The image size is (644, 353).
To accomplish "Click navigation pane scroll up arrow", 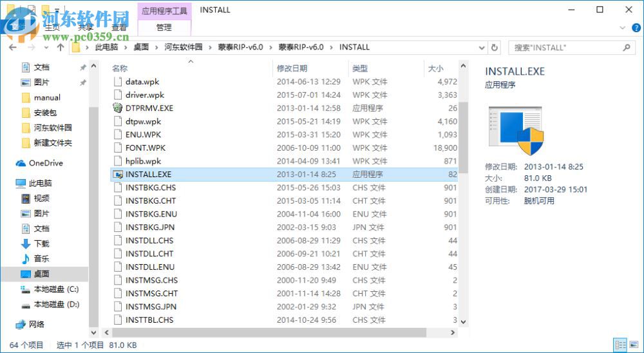I will pos(93,66).
